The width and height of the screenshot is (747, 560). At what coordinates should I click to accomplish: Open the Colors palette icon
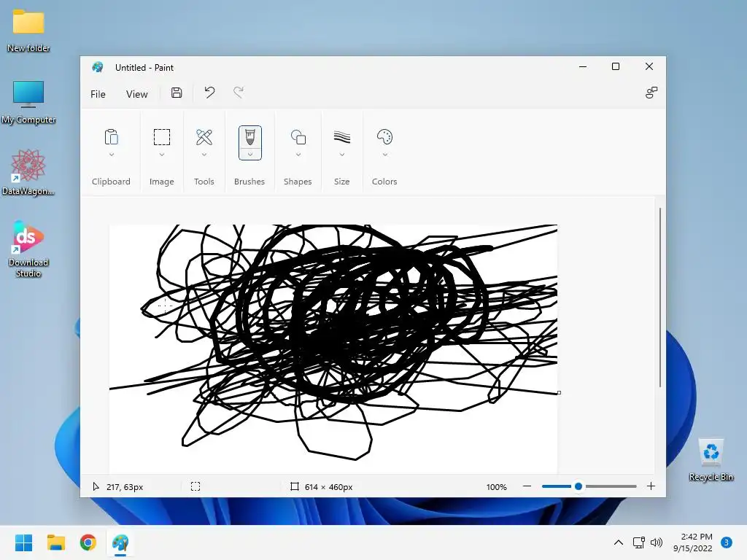385,136
